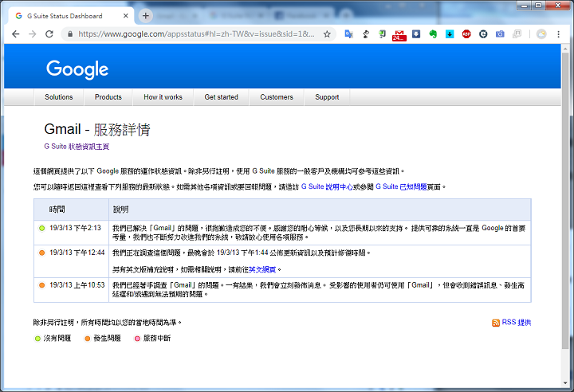Close the G Suite Status Dashboard tab

126,16
